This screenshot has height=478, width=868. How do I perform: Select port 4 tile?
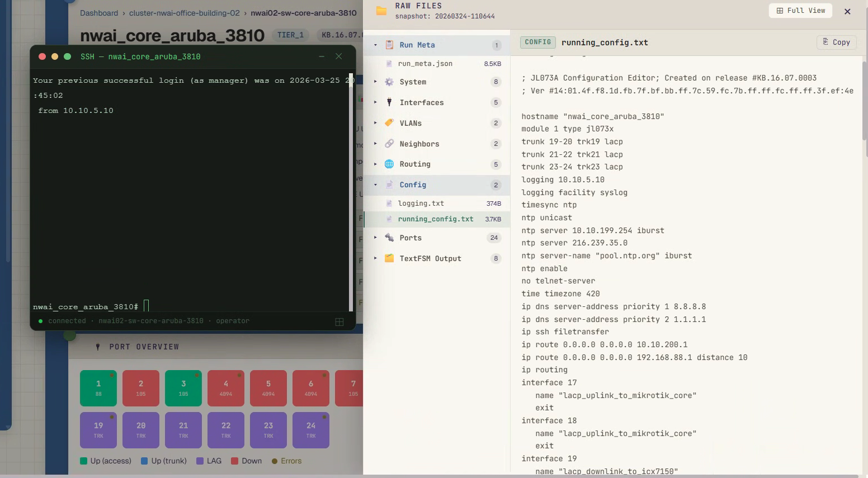(x=226, y=388)
